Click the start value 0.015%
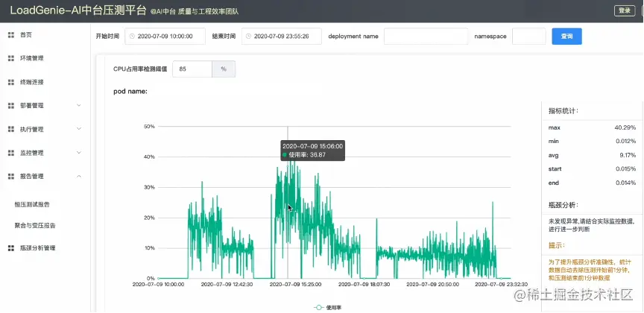The height and width of the screenshot is (313, 644). pos(626,169)
